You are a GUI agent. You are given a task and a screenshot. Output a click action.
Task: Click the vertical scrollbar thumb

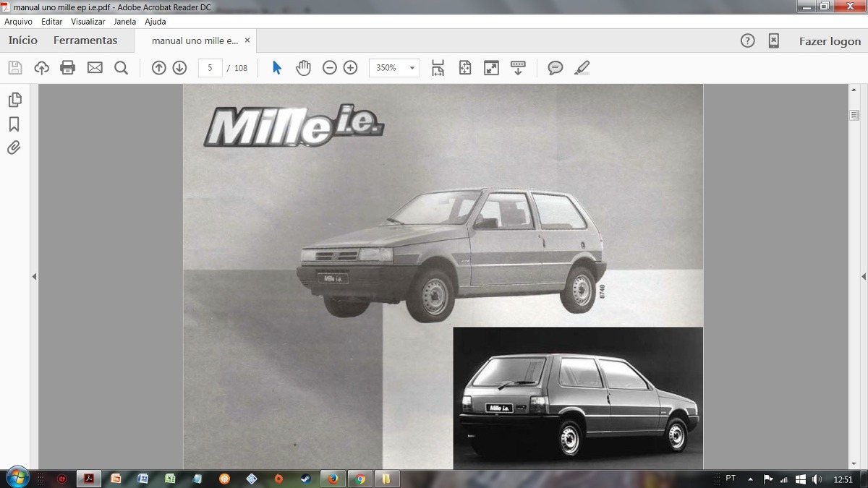pos(854,115)
